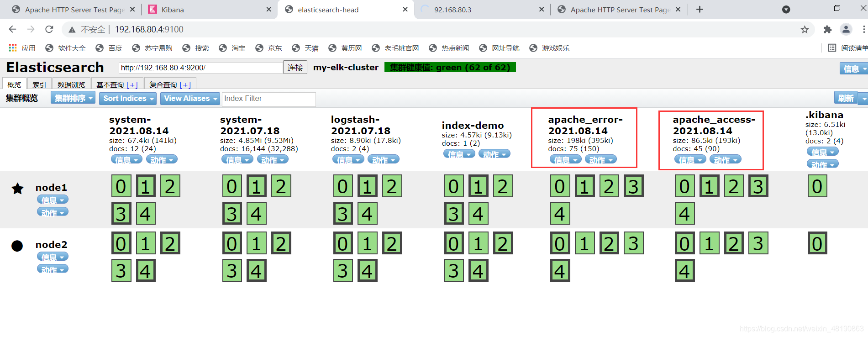
Task: Select shard 2 of apache_access-2021.08.14 on node2
Action: [734, 243]
